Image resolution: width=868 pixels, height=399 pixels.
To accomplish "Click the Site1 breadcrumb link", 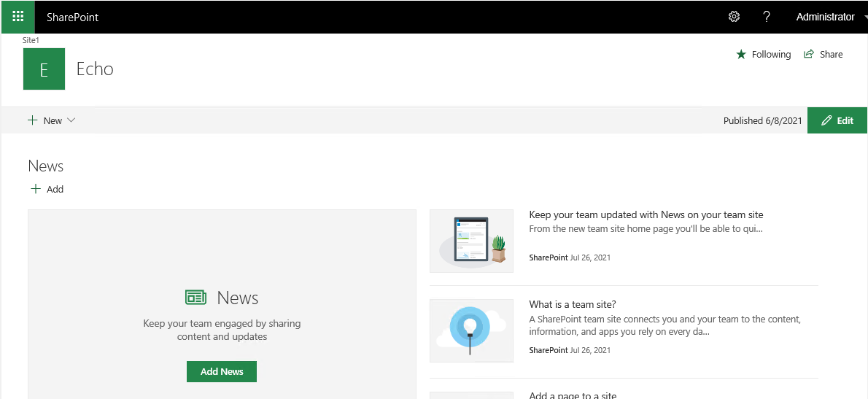I will pyautogui.click(x=31, y=40).
